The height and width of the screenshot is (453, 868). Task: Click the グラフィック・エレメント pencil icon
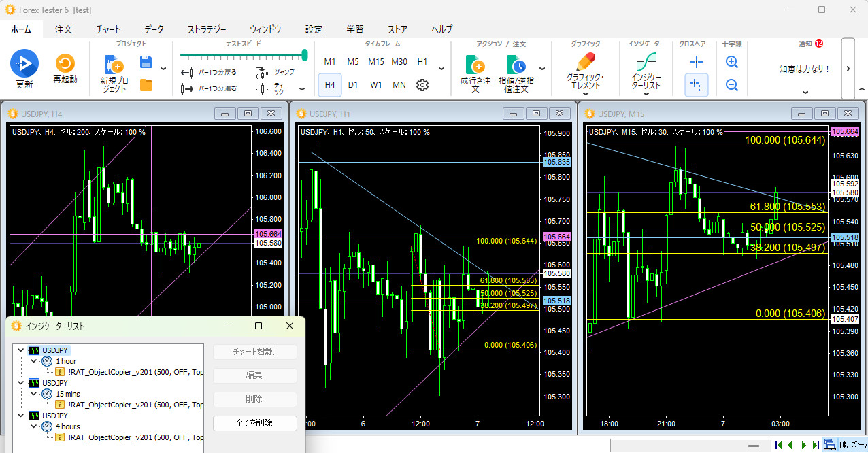(x=585, y=63)
